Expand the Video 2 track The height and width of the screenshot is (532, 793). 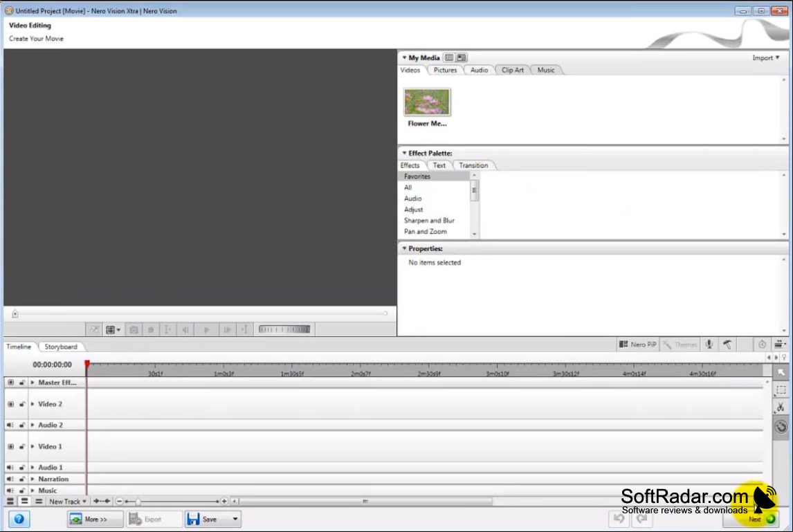(33, 404)
